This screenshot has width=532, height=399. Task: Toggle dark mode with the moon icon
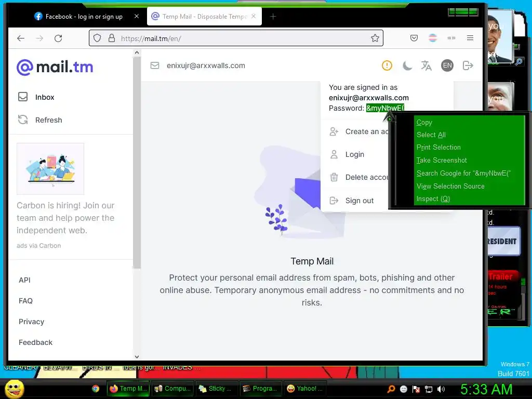point(407,65)
